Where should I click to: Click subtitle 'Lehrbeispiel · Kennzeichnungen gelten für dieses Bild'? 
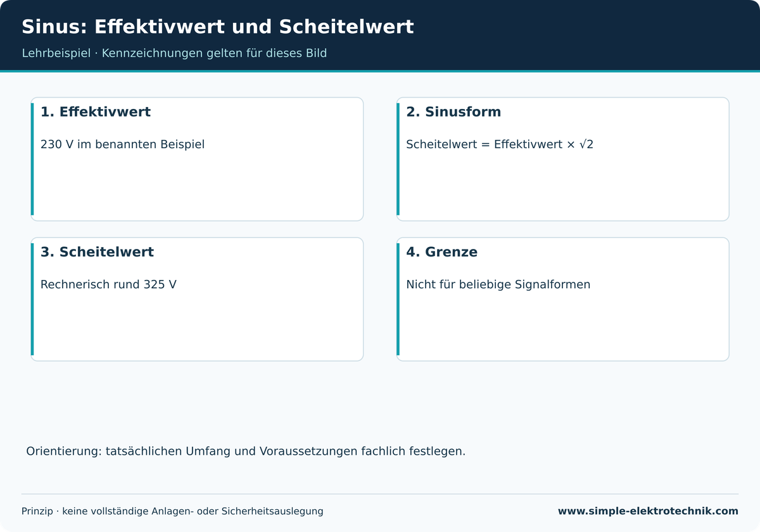tap(174, 53)
